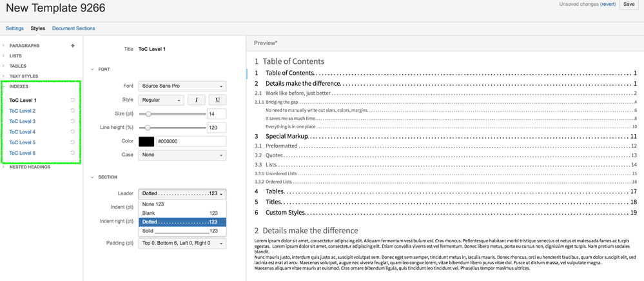Collapse the Font settings group

coord(92,70)
